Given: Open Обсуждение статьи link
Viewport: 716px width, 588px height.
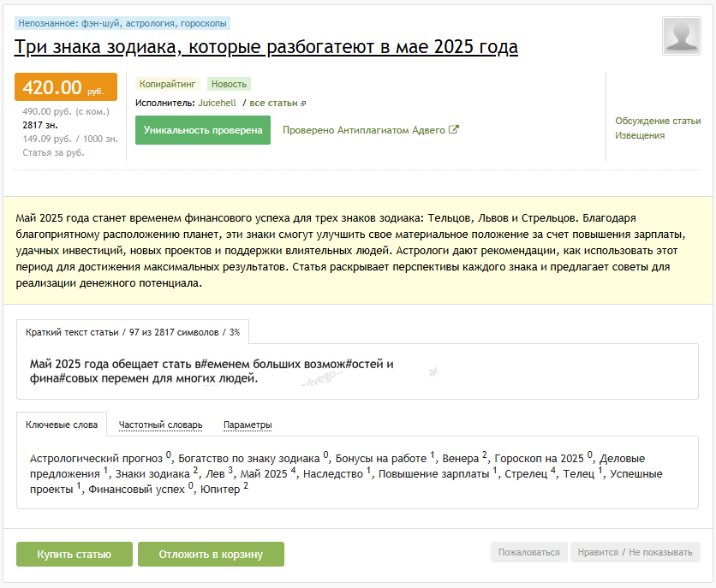Looking at the screenshot, I should [658, 121].
